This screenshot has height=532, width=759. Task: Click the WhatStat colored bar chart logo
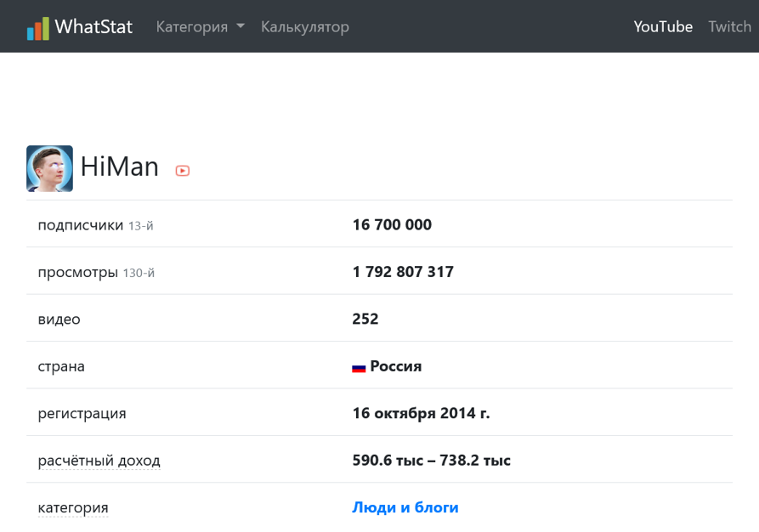37,28
